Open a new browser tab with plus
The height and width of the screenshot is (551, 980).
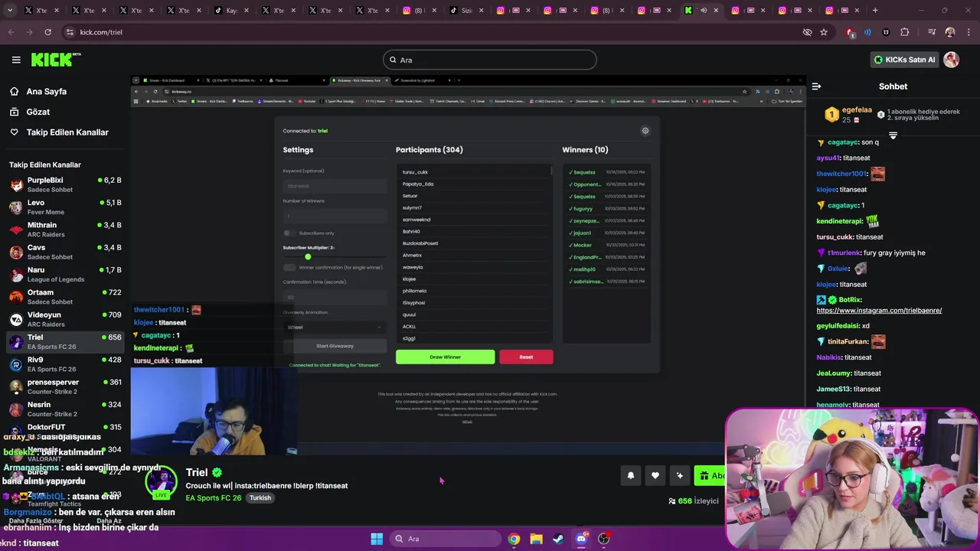(875, 11)
